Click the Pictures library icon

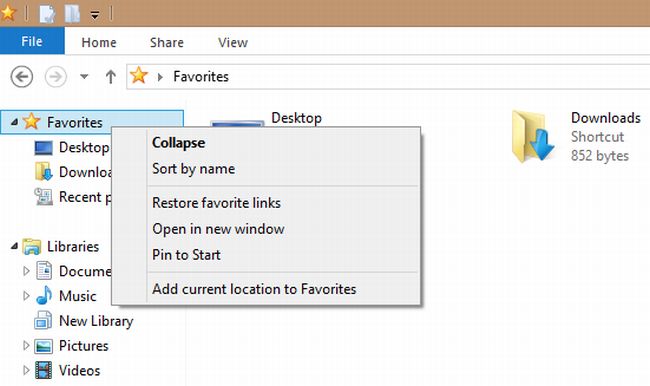pyautogui.click(x=44, y=346)
